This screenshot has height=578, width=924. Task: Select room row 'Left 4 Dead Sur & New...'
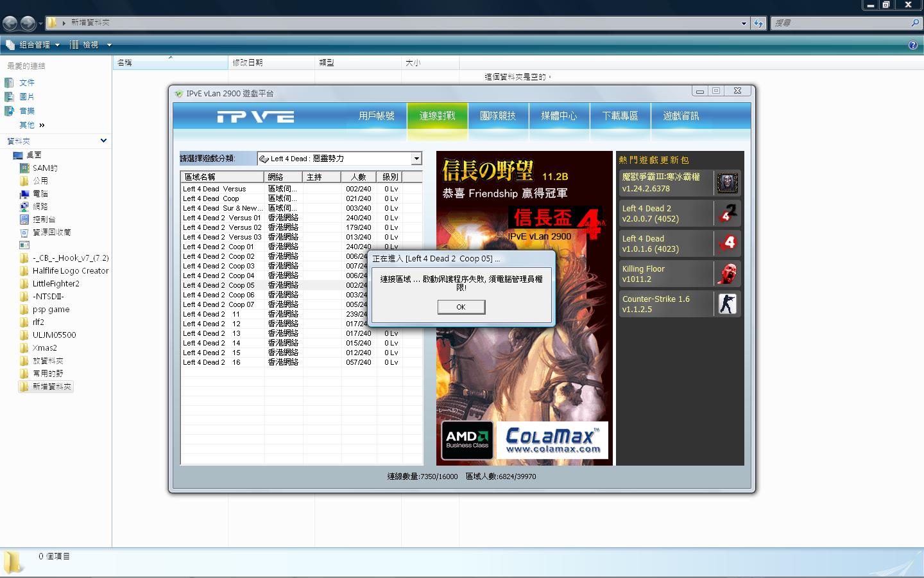(302, 208)
